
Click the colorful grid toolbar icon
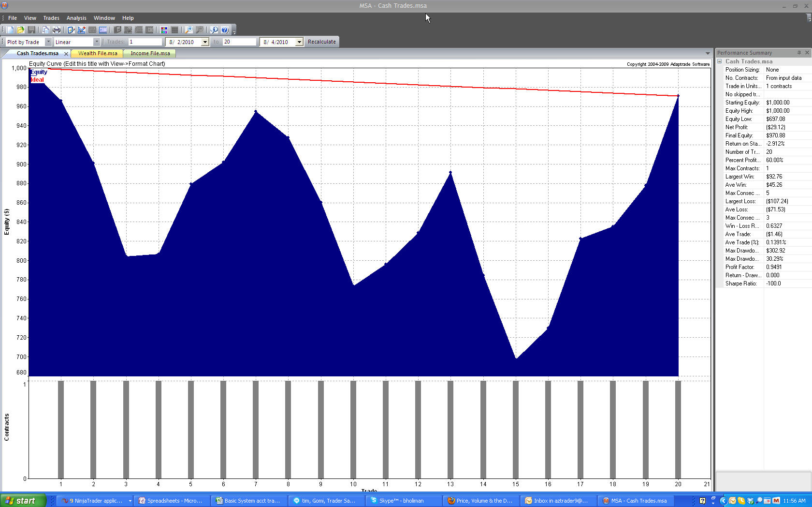coord(164,30)
